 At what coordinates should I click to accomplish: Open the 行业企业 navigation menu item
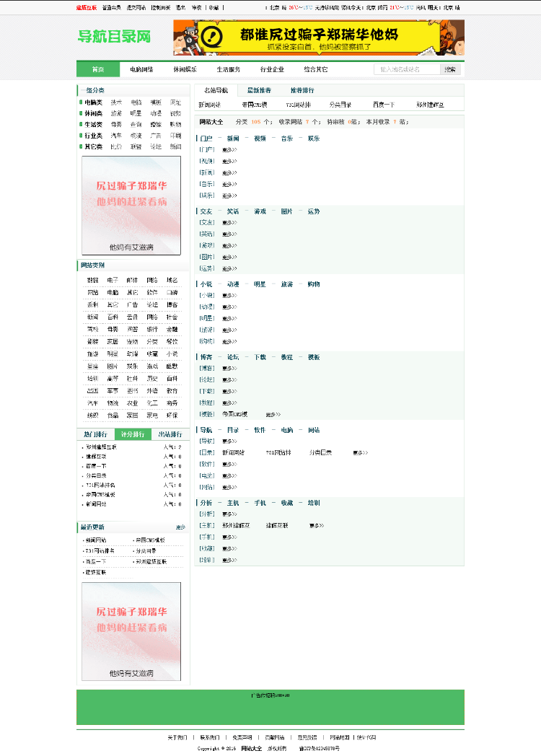pyautogui.click(x=272, y=69)
